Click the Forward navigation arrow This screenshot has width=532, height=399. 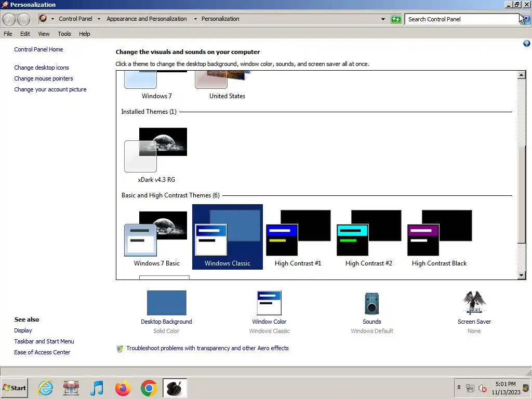point(23,19)
